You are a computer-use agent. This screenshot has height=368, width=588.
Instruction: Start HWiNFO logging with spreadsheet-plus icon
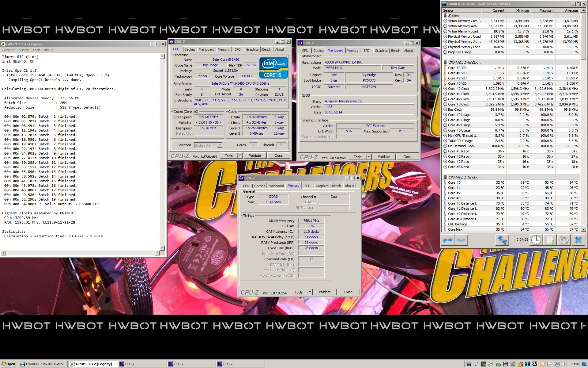pyautogui.click(x=550, y=240)
